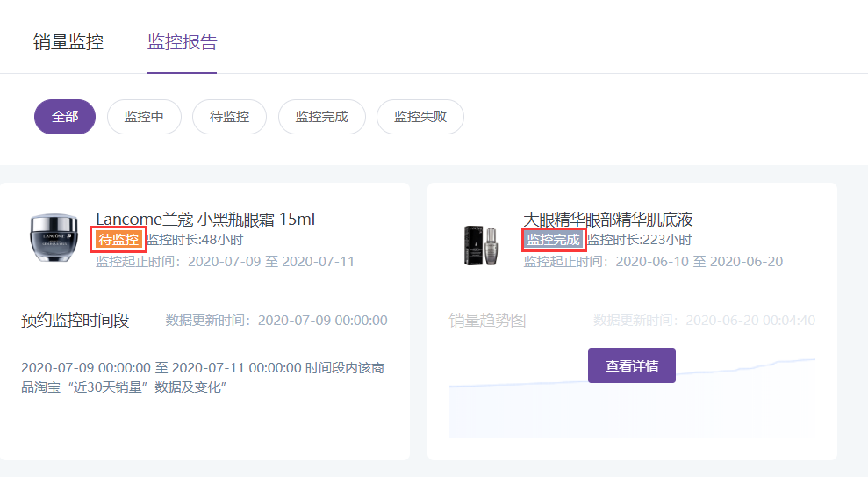Click the 查看详情 button
The width and height of the screenshot is (868, 477).
click(632, 365)
